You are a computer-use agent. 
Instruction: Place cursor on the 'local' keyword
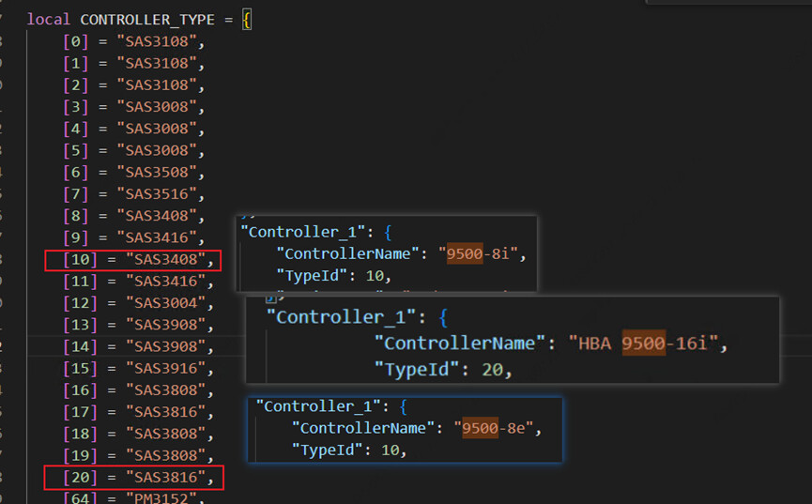point(49,19)
